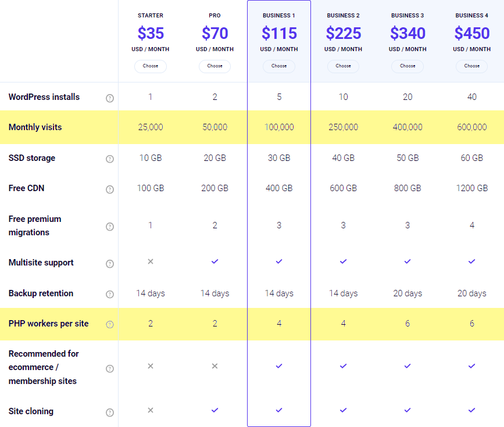Image resolution: width=504 pixels, height=427 pixels.
Task: Choose the Business 3 plan
Action: (408, 66)
